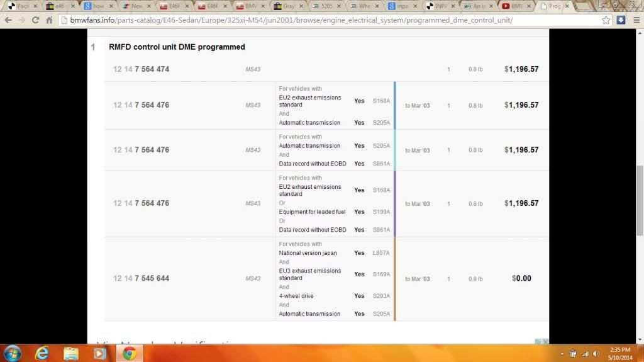Image resolution: width=644 pixels, height=362 pixels.
Task: Switch to the Paci tab
Action: coord(23,6)
